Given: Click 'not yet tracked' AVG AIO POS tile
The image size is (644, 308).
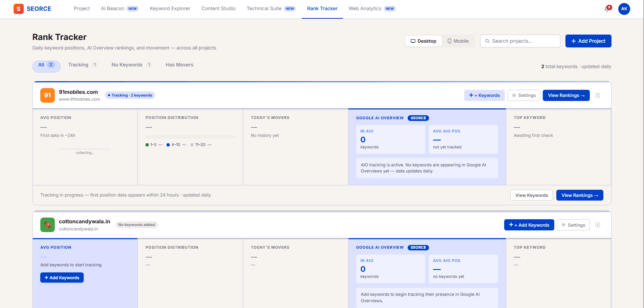Looking at the screenshot, I should tap(463, 139).
